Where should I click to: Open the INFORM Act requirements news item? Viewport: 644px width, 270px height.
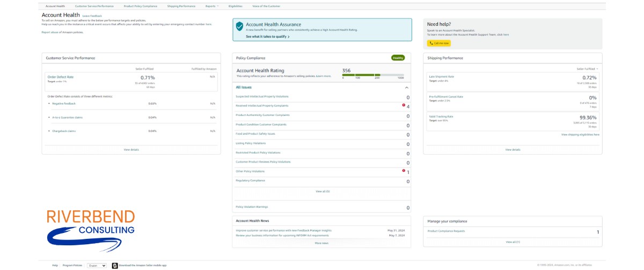pos(282,235)
